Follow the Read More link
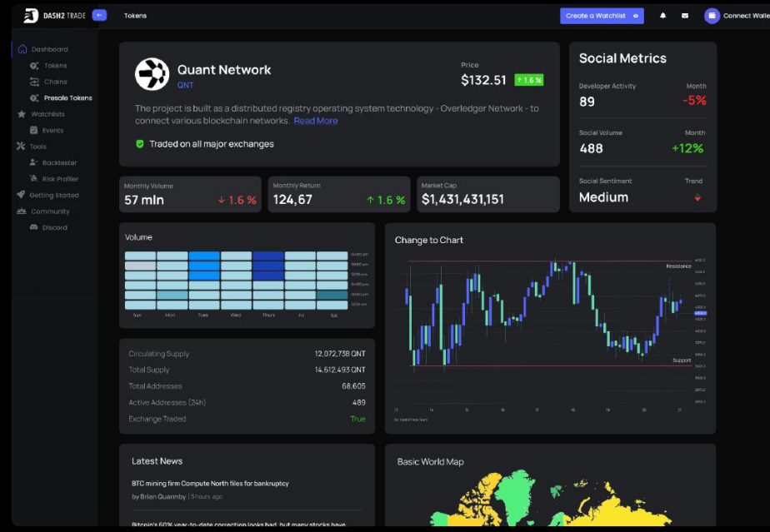Image resolution: width=770 pixels, height=532 pixels. pos(316,121)
